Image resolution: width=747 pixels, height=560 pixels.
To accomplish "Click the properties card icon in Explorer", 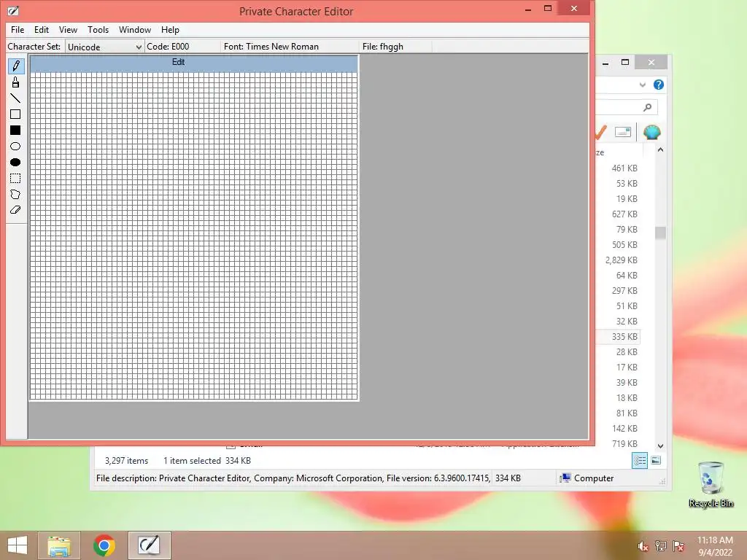I will pyautogui.click(x=623, y=132).
